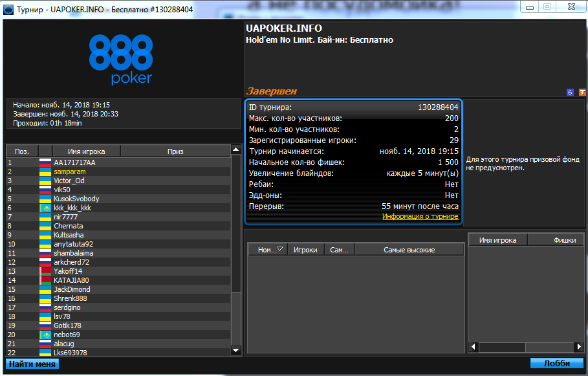Select player Chernata row

(118, 226)
